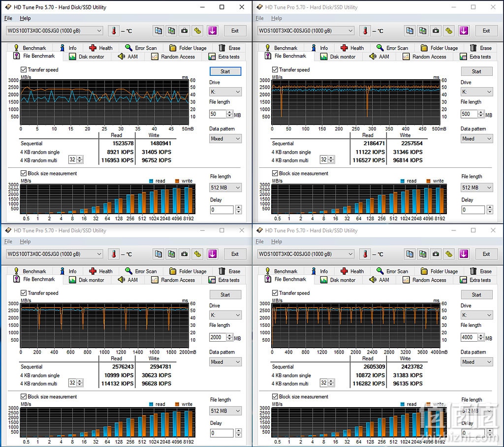Screen dimensions: 504x447
Task: Open options gear icon in top-left window
Action: click(x=198, y=31)
